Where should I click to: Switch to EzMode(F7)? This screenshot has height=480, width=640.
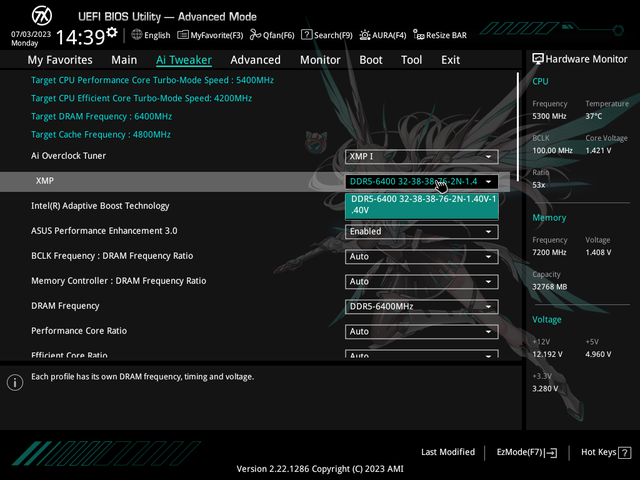[526, 452]
